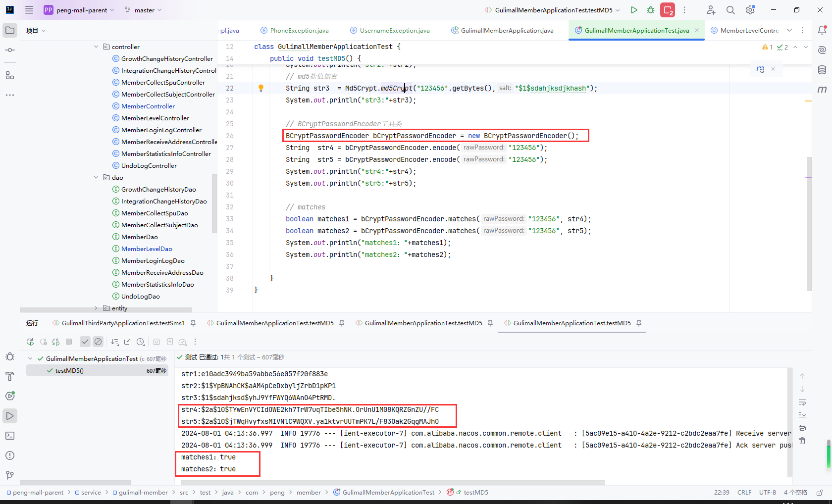Open Code With Me from the person icon

click(711, 10)
